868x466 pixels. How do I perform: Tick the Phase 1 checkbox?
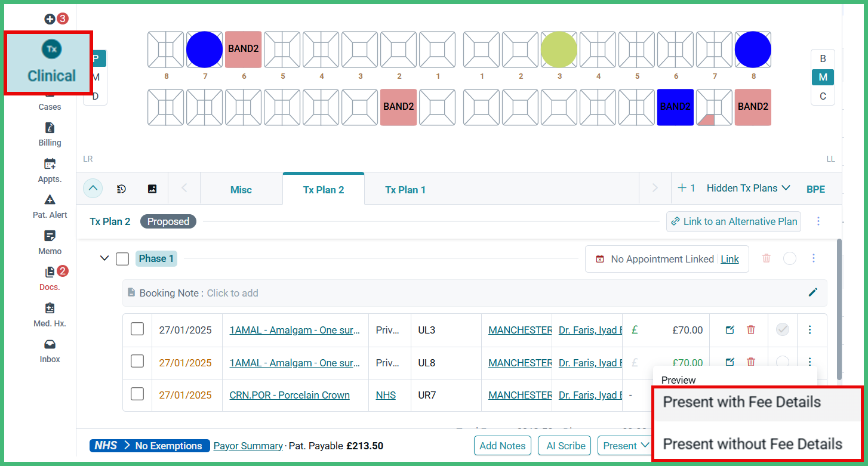click(x=122, y=258)
